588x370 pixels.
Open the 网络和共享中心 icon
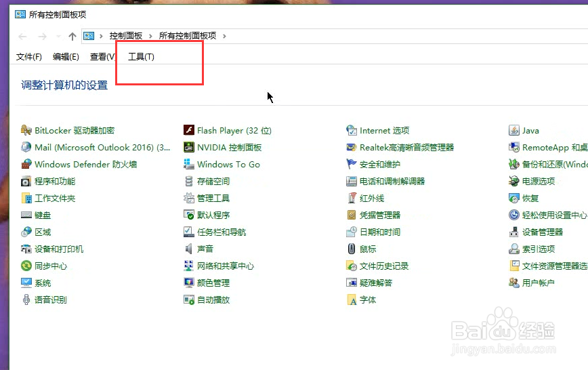point(188,266)
